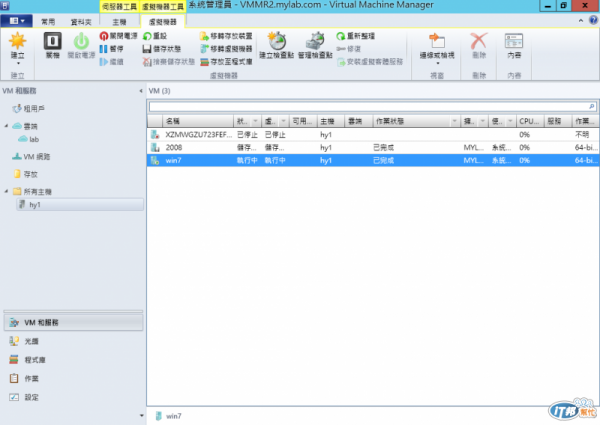Click the Power Off (關閉電源) button
Screen dimensions: 600x425
(x=118, y=36)
